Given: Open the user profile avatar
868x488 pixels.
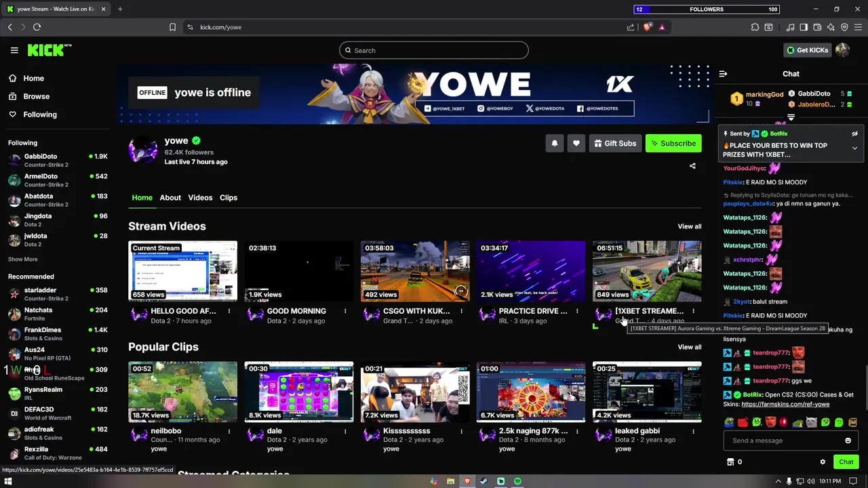Looking at the screenshot, I should [843, 50].
